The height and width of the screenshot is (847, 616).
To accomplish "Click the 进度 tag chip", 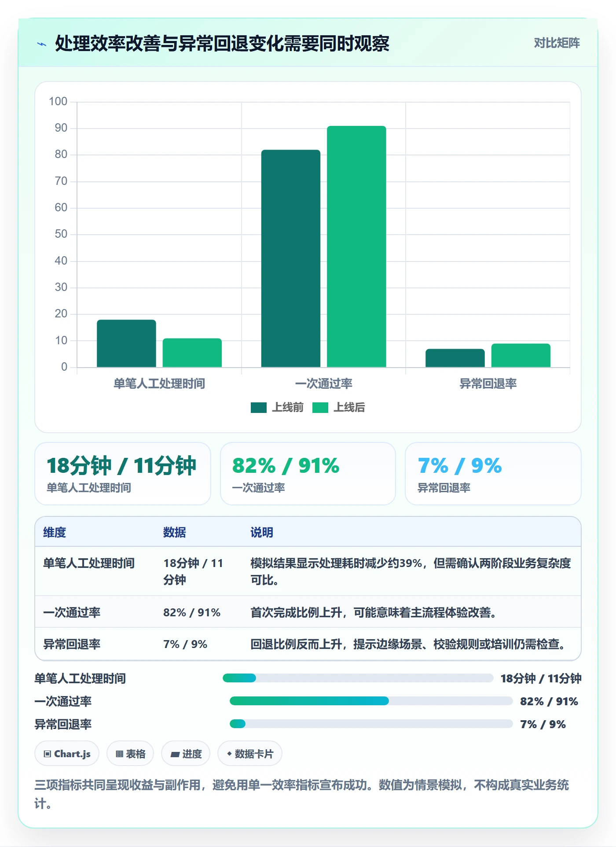I will [x=186, y=754].
